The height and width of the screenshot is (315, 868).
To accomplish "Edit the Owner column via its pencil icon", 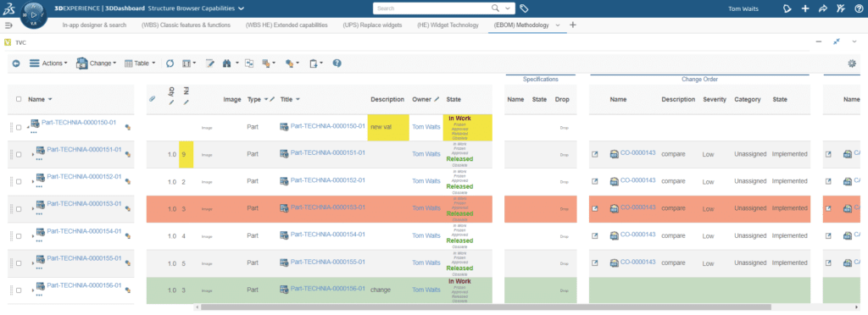I will tap(437, 99).
